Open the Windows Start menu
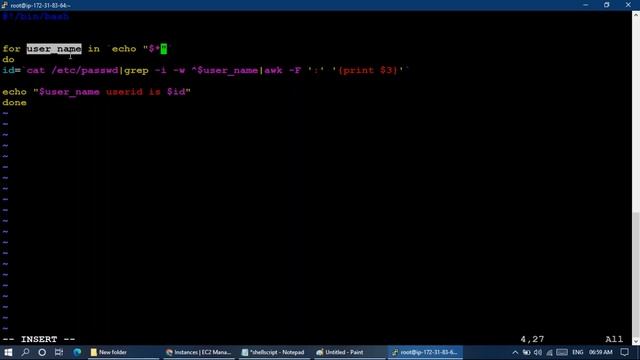The width and height of the screenshot is (640, 360). click(x=8, y=352)
